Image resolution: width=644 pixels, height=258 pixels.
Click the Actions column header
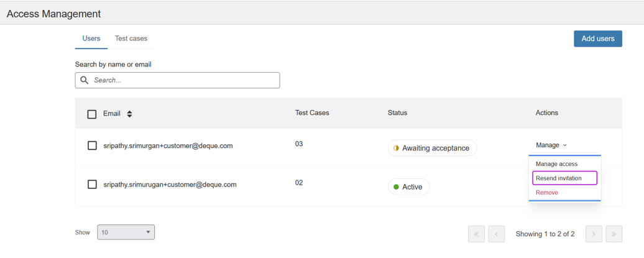(546, 113)
